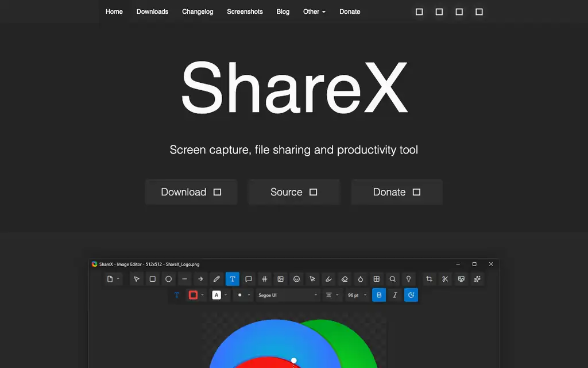
Task: Select the Speech balloon tool
Action: point(249,279)
